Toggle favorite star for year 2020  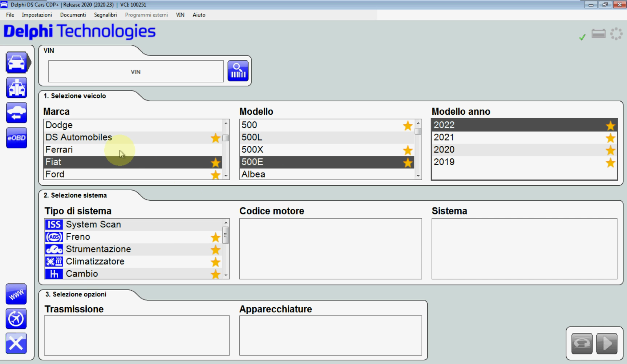(610, 150)
